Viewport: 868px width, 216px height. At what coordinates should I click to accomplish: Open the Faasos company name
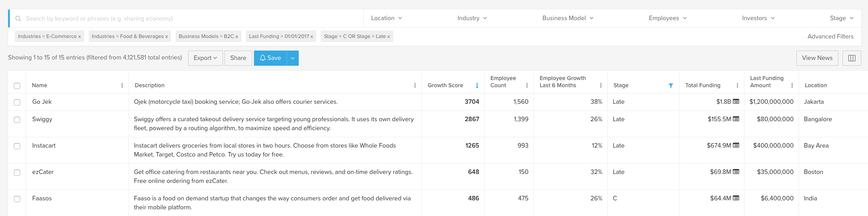pyautogui.click(x=42, y=199)
